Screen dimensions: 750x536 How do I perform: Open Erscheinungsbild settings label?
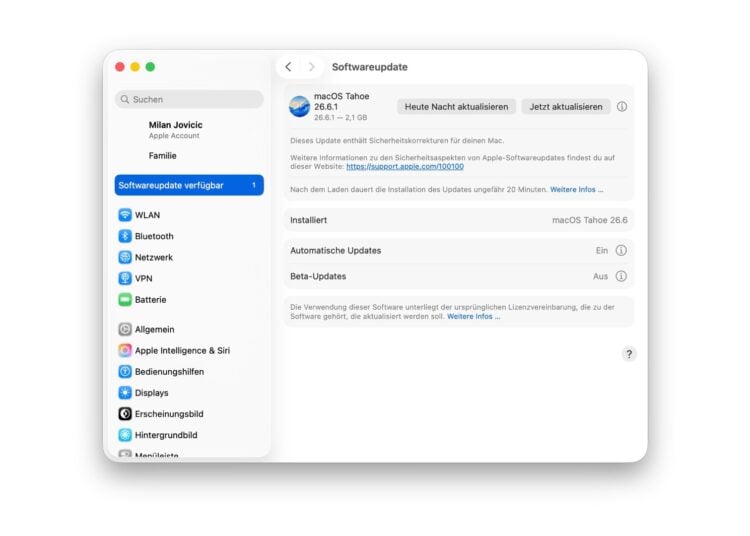[169, 414]
